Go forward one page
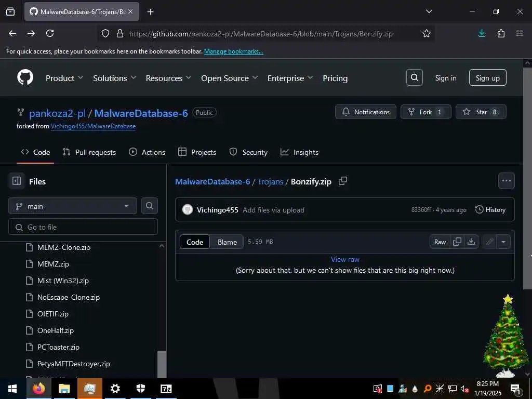This screenshot has width=532, height=399. (x=31, y=33)
